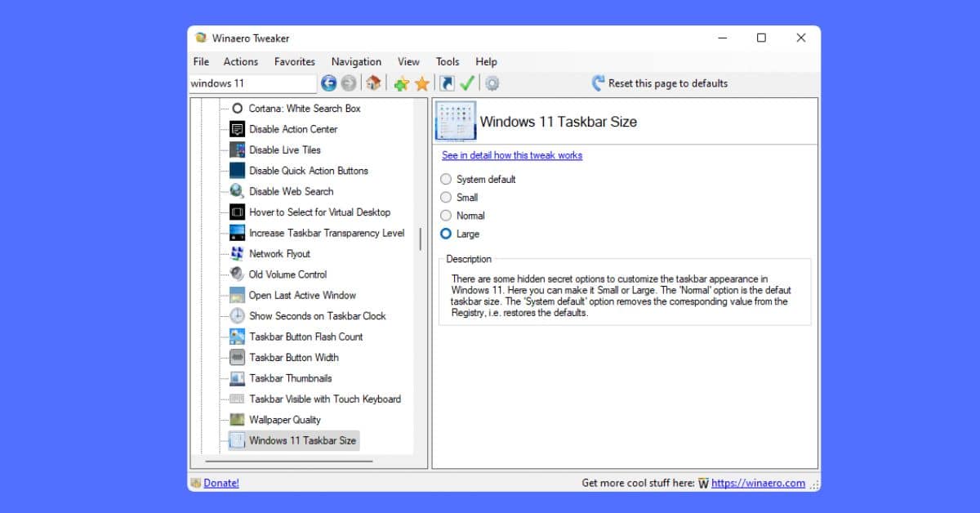
Task: Click the Donate! link at the bottom
Action: tap(219, 482)
